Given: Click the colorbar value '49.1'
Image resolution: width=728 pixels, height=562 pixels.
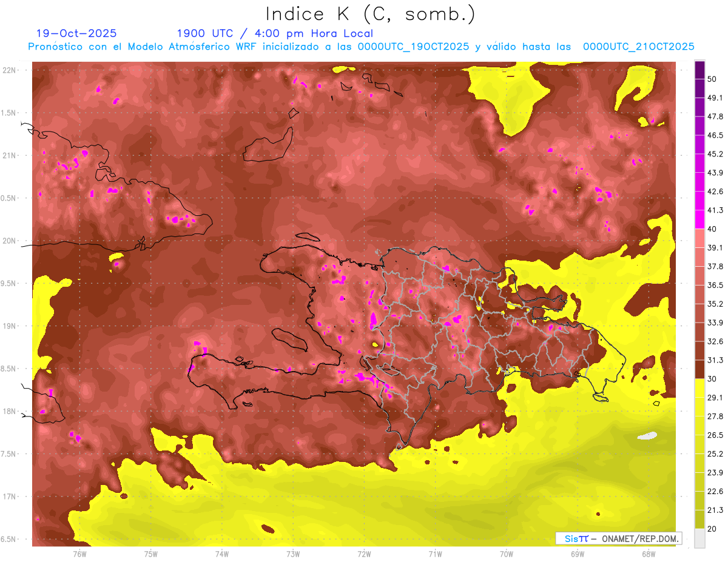Looking at the screenshot, I should coord(715,98).
